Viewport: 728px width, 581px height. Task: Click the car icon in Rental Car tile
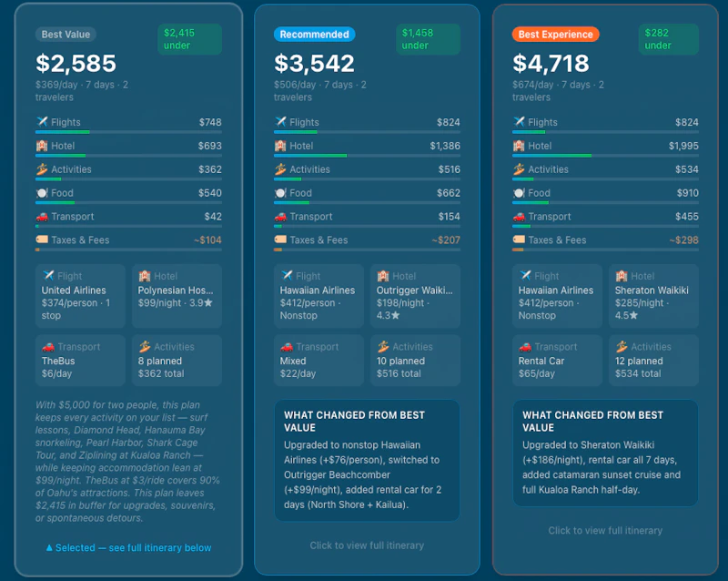[x=525, y=347]
